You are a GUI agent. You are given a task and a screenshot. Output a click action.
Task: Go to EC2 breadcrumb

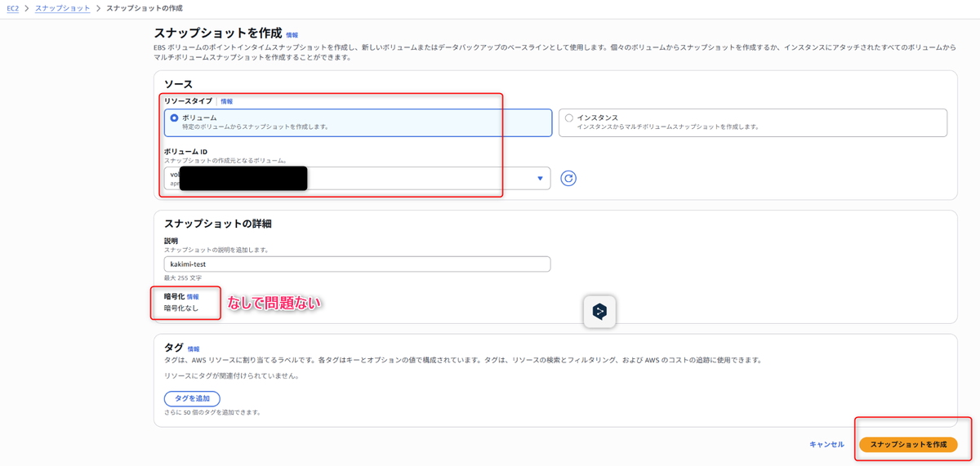13,8
